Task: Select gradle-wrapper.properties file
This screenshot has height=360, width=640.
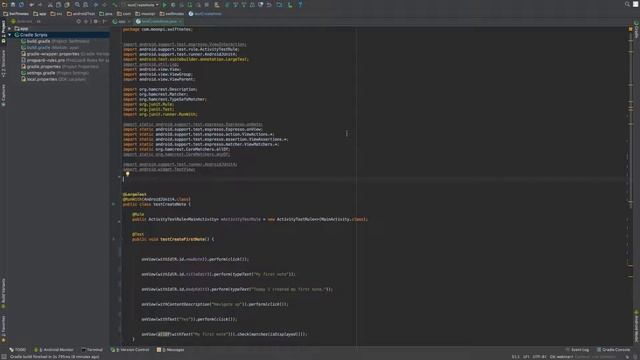Action: [x=65, y=54]
